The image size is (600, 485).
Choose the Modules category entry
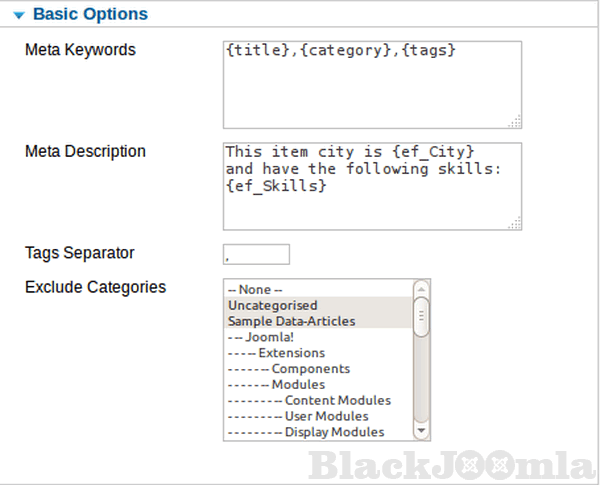(x=298, y=384)
